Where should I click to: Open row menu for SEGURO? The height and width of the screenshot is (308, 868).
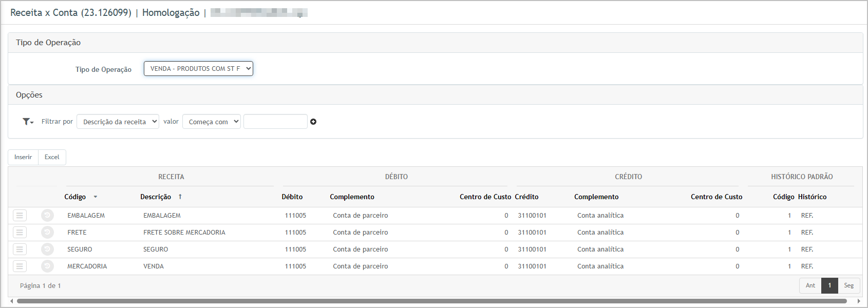pos(20,249)
